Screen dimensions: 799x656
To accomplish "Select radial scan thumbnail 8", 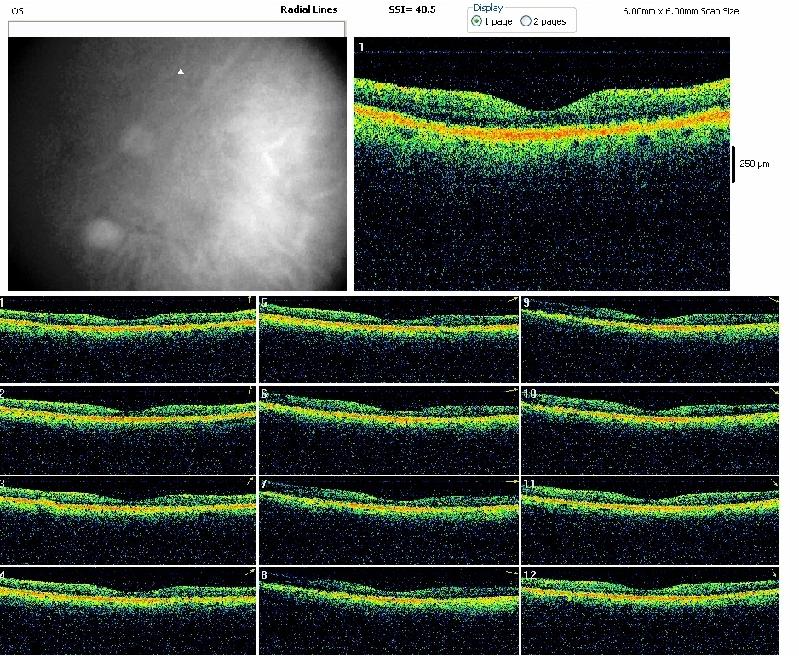I will 389,610.
